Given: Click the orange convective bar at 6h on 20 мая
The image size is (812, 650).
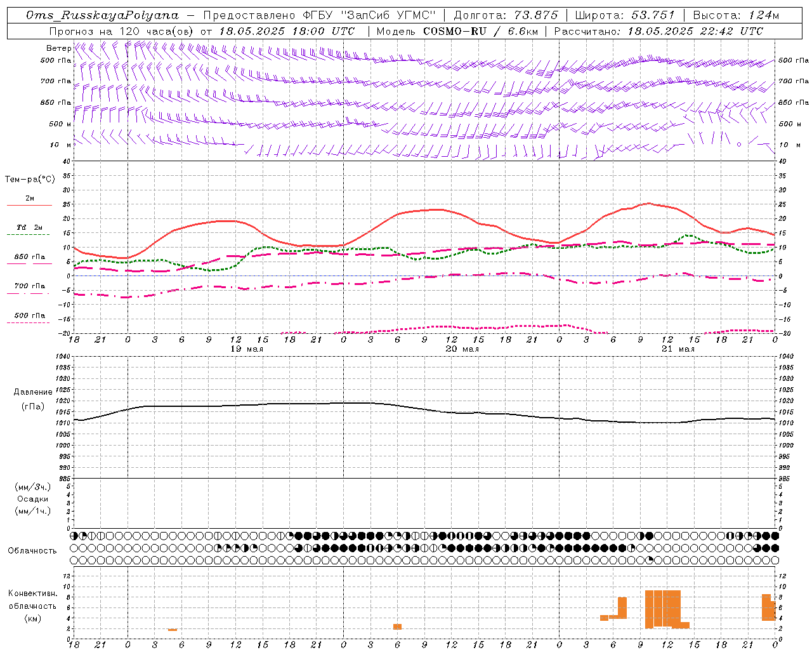Looking at the screenshot, I should tap(397, 627).
